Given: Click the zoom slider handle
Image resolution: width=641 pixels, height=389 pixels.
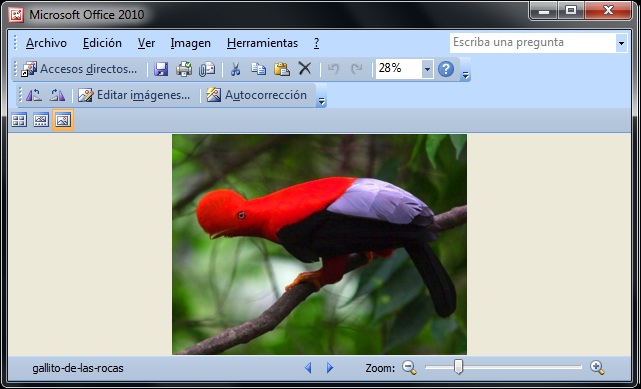Looking at the screenshot, I should (x=459, y=367).
